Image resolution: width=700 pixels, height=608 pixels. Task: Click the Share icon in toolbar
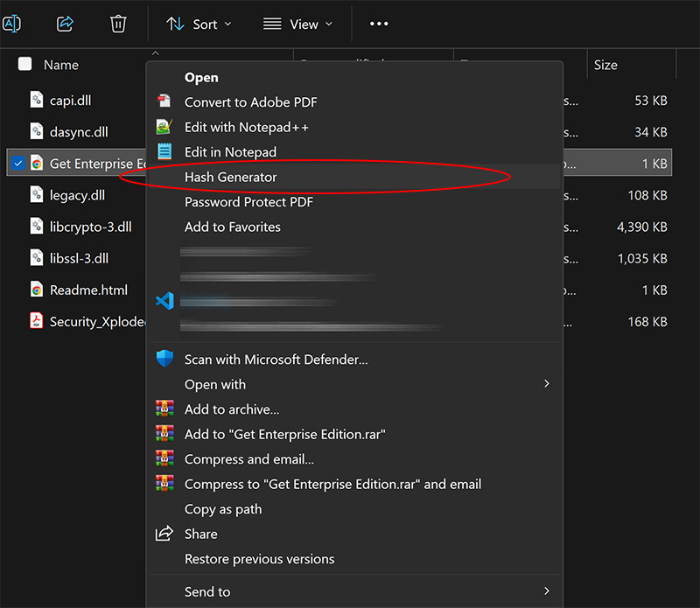pos(65,24)
